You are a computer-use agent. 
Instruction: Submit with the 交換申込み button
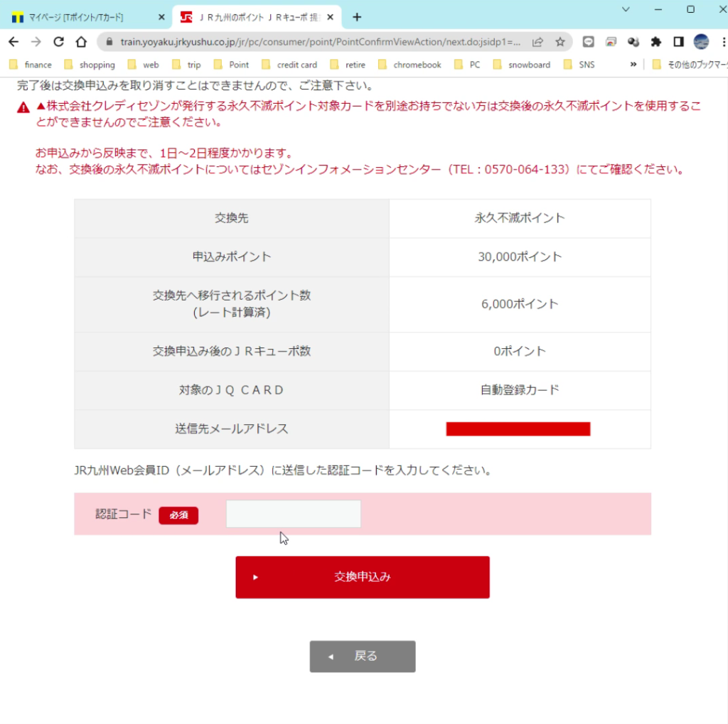(363, 577)
